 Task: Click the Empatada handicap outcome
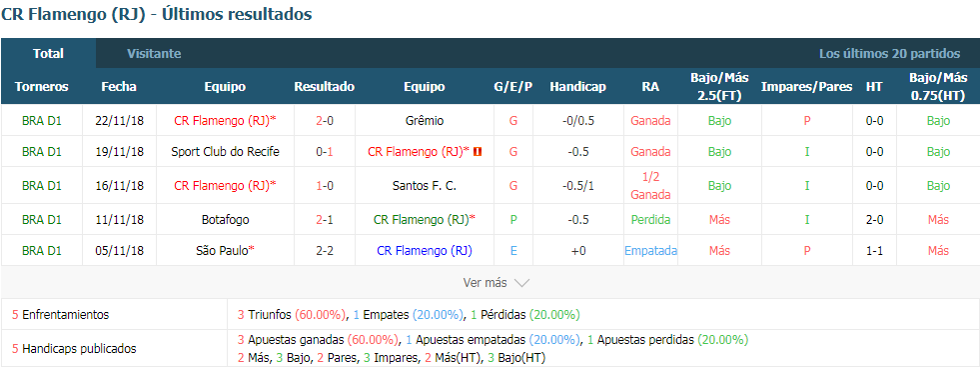pyautogui.click(x=650, y=251)
